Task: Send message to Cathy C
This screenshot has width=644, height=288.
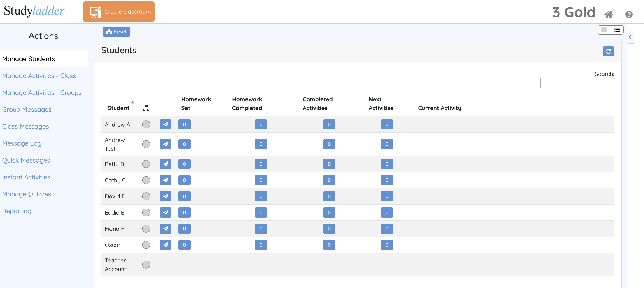Action: [x=165, y=180]
